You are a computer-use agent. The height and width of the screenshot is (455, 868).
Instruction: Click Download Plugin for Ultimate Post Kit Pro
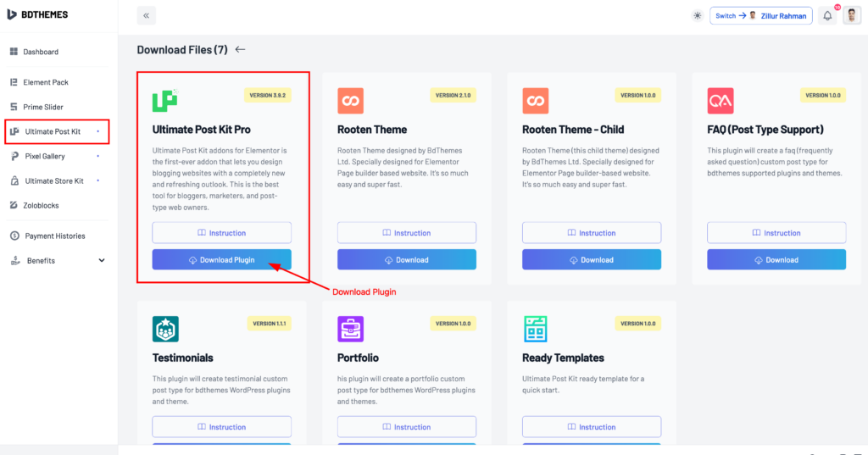(221, 259)
